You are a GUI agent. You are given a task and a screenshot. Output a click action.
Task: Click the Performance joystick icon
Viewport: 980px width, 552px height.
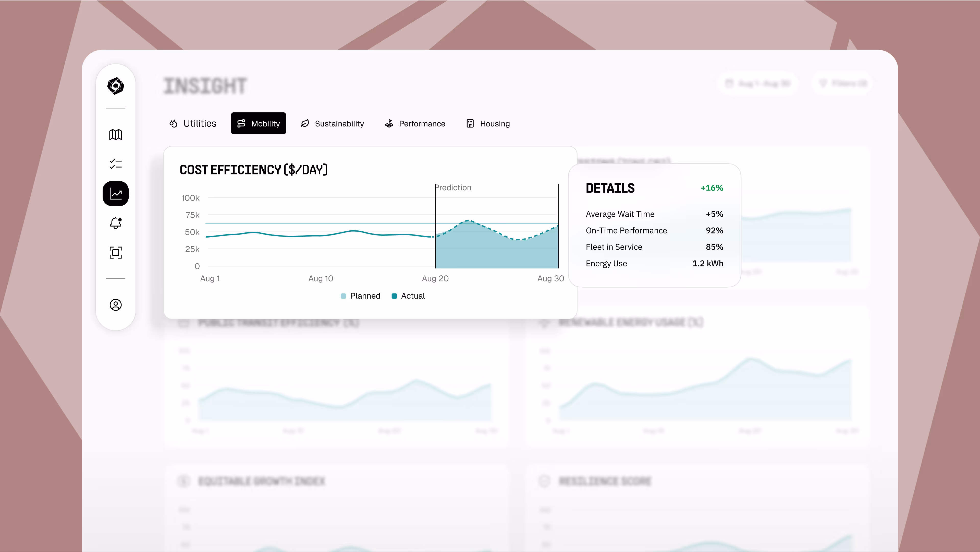point(389,123)
